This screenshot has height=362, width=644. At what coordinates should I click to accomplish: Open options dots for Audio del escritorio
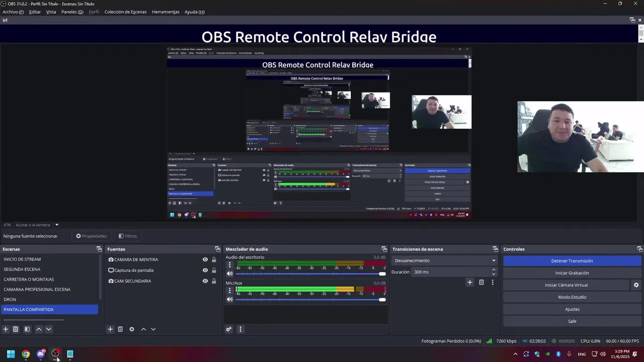[230, 264]
